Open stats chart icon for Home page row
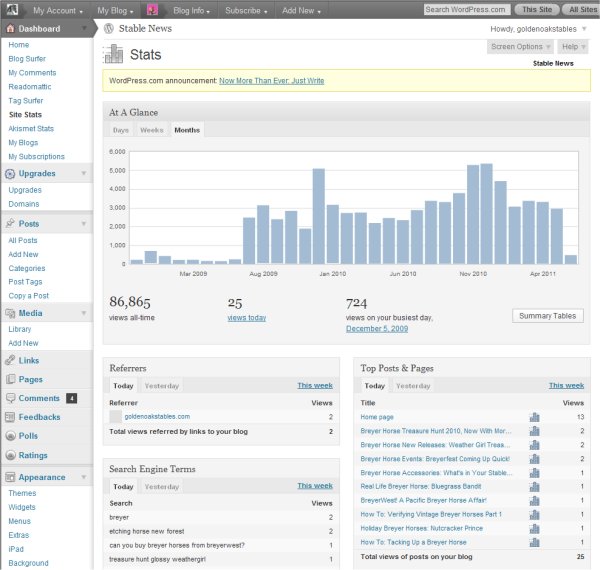The width and height of the screenshot is (600, 570). [535, 417]
